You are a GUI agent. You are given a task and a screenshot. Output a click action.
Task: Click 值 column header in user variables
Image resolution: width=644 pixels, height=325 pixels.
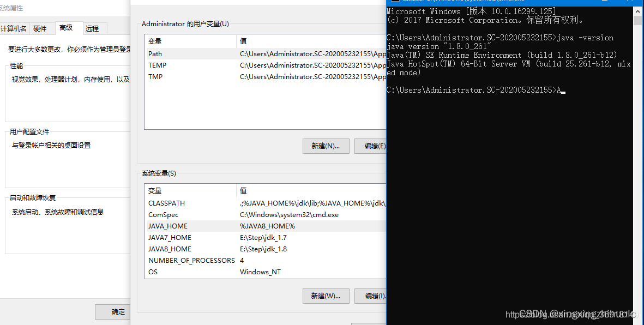point(312,41)
